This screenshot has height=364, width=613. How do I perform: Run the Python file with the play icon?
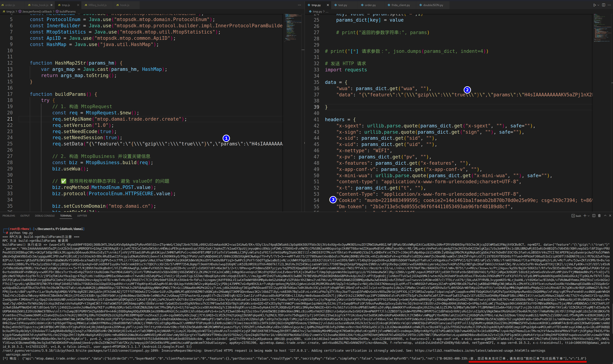594,5
